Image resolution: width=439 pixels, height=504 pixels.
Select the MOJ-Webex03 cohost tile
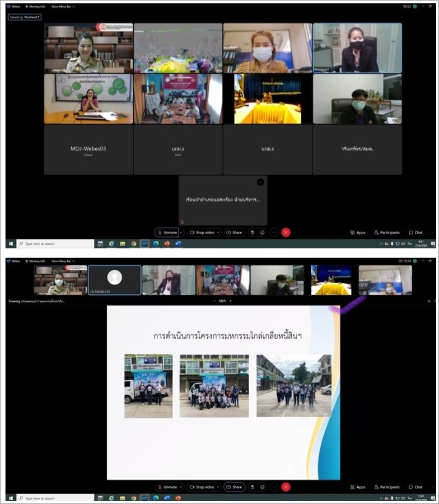point(88,150)
